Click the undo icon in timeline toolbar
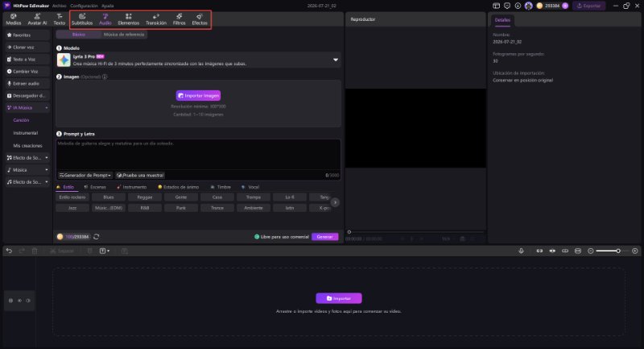 [x=9, y=251]
